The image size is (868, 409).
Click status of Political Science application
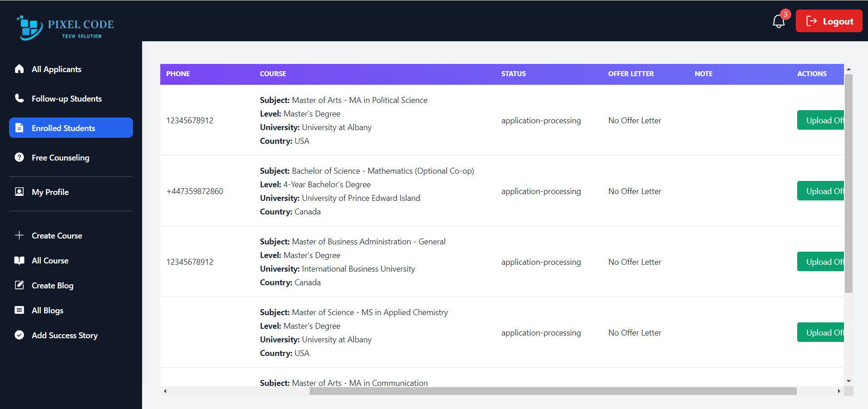click(x=541, y=120)
